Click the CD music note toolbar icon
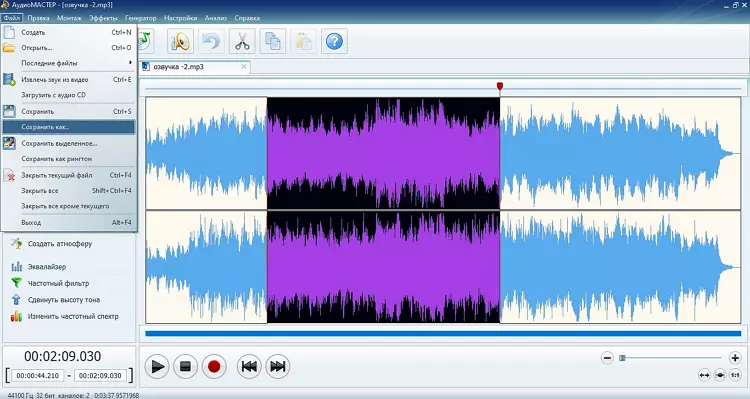 (x=144, y=41)
